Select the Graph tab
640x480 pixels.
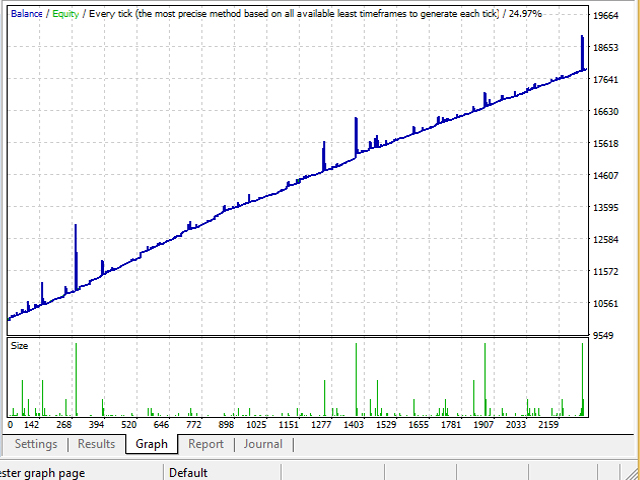click(x=151, y=444)
